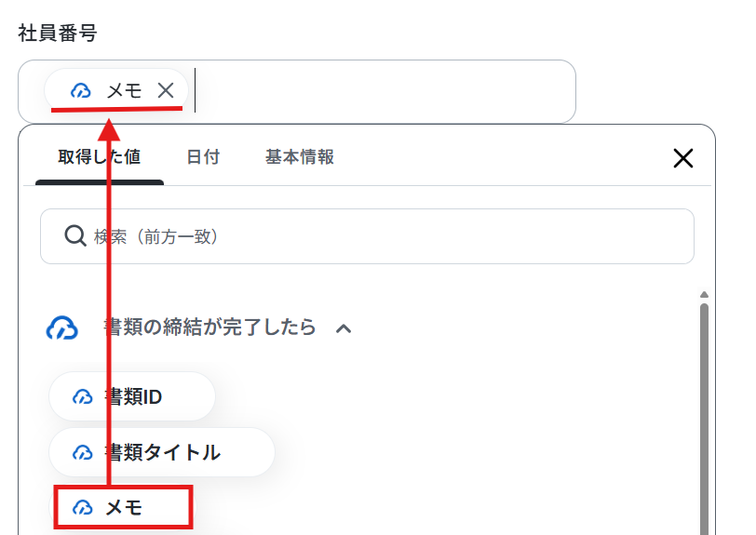Click the scrollbar up arrow
The width and height of the screenshot is (756, 535).
click(704, 295)
